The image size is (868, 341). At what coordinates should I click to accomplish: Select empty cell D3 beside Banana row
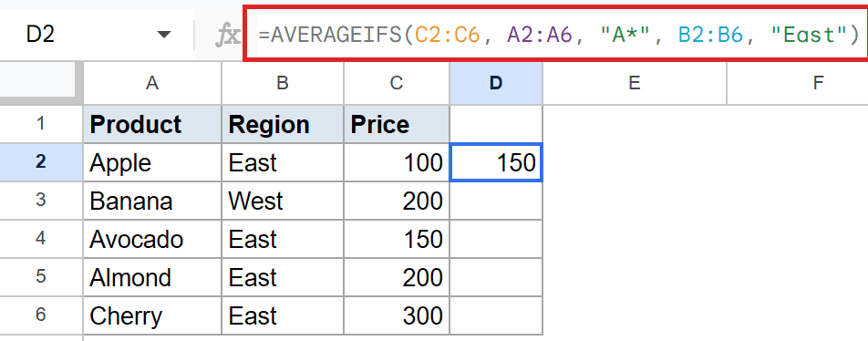coord(496,201)
